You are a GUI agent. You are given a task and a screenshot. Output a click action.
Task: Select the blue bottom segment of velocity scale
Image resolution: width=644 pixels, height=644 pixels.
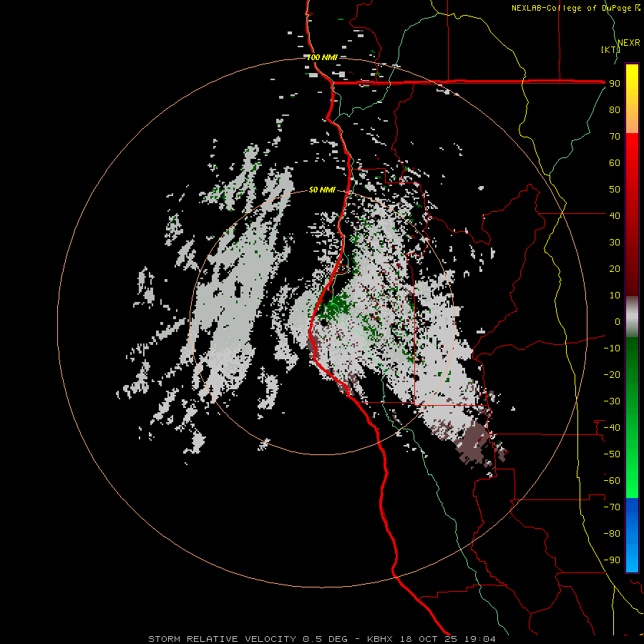pyautogui.click(x=632, y=535)
